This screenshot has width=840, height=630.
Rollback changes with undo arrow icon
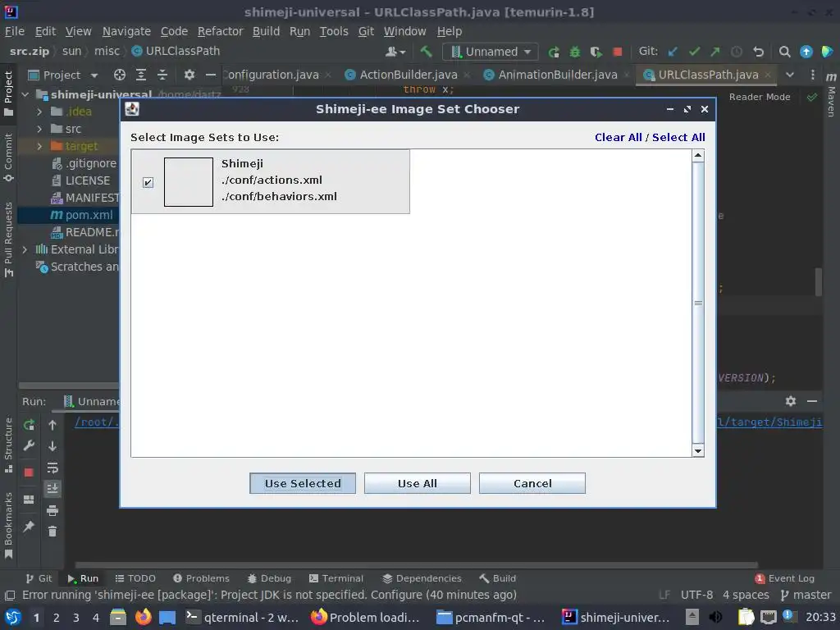point(758,52)
